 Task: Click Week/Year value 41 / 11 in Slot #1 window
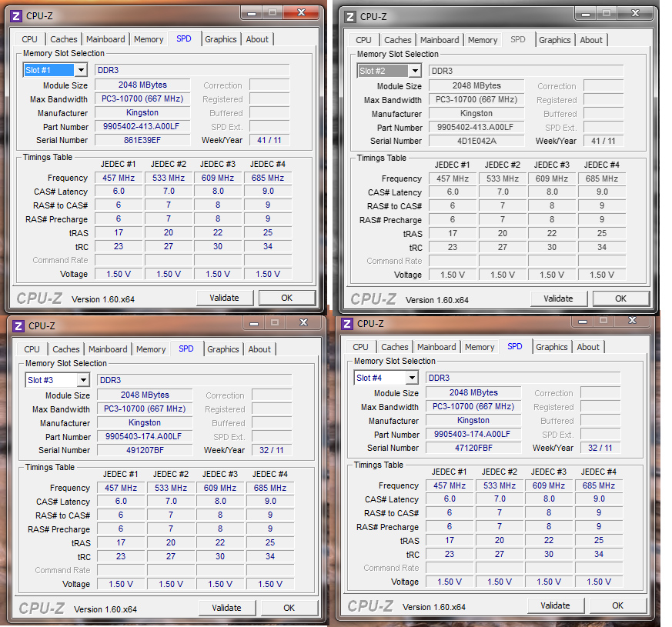pyautogui.click(x=269, y=140)
